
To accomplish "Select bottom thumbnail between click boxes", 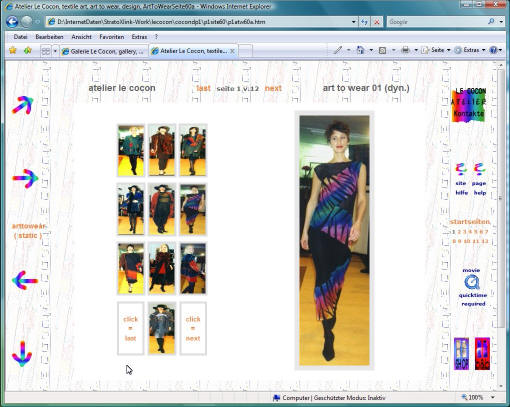I will pos(162,328).
